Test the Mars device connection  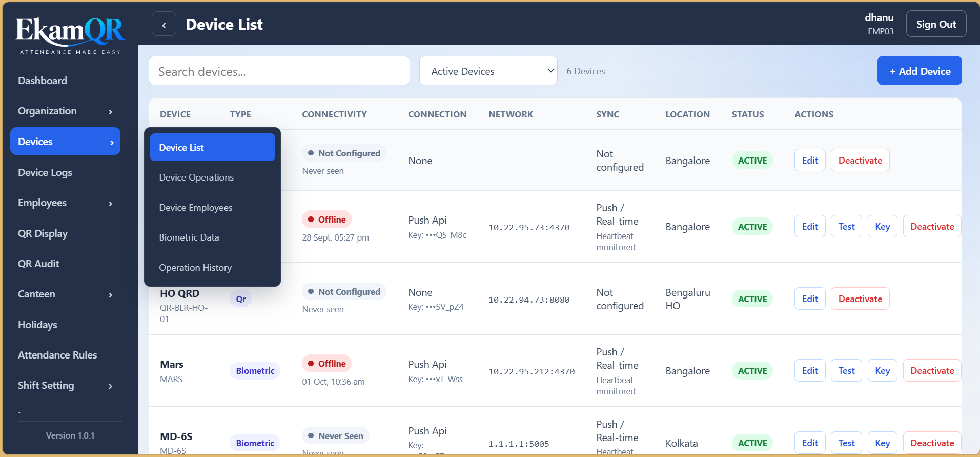click(x=846, y=370)
